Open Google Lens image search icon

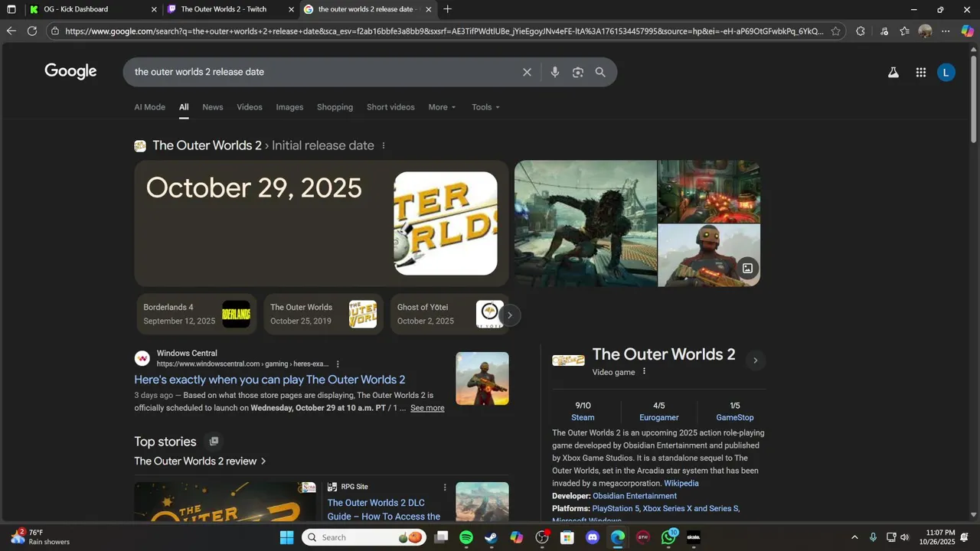578,72
